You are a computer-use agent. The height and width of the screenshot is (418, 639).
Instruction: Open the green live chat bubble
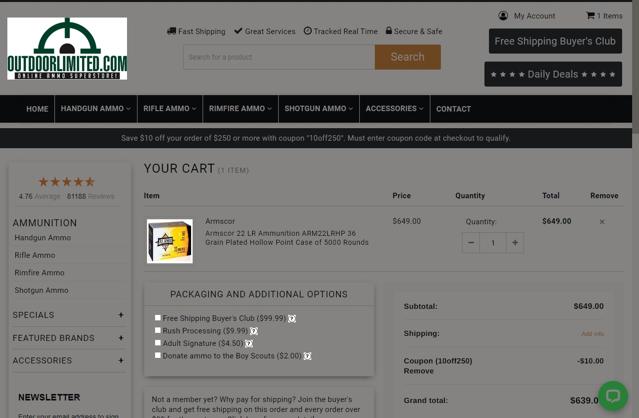point(613,396)
